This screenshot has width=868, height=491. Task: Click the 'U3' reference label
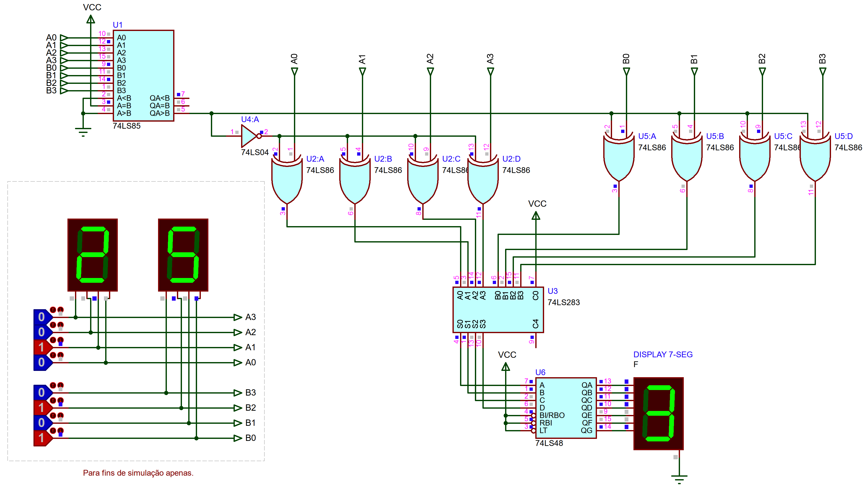pos(553,291)
